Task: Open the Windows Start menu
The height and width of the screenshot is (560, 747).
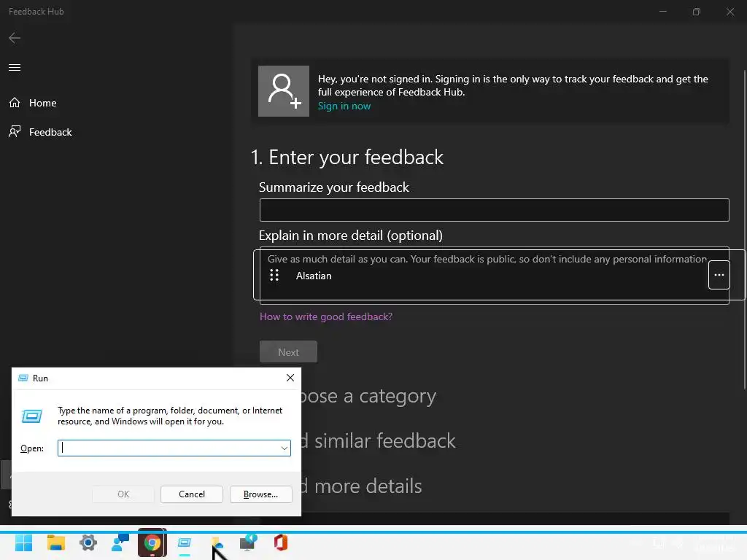Action: point(23,542)
